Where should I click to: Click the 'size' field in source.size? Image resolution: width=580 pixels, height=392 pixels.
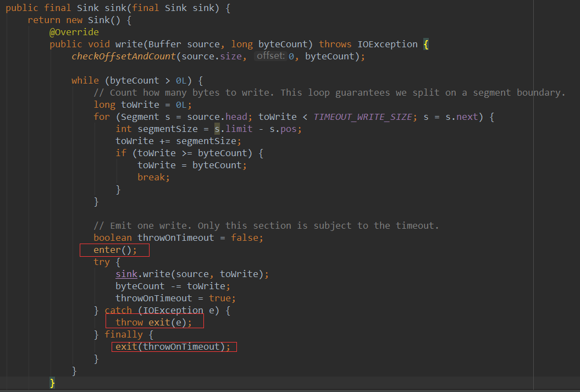pos(231,56)
